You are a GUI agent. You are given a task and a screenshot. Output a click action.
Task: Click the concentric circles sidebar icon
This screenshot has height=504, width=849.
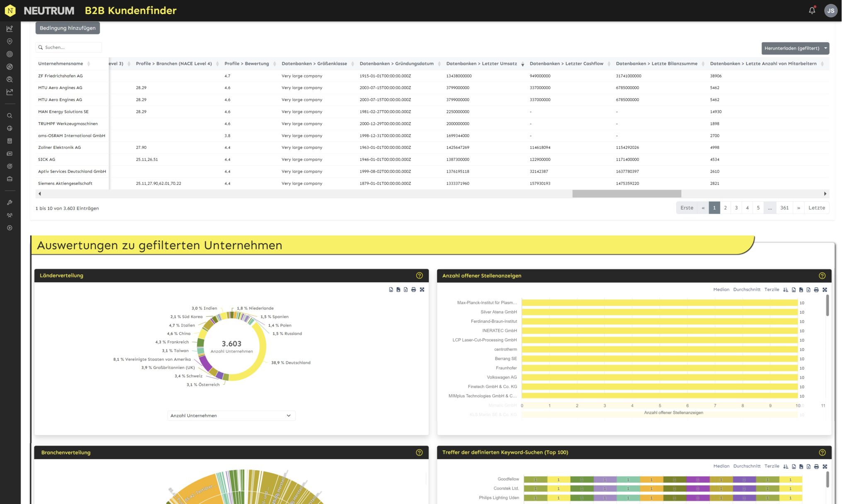(10, 54)
